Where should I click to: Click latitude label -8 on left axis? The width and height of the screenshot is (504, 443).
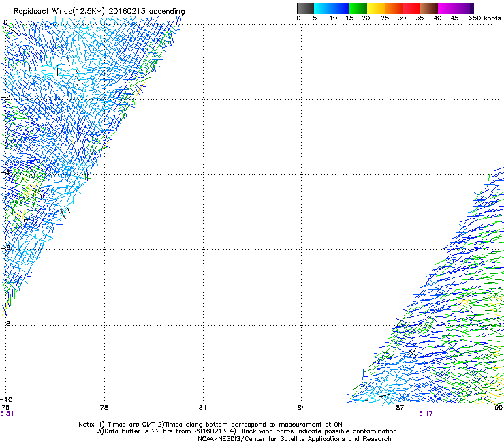pyautogui.click(x=5, y=323)
